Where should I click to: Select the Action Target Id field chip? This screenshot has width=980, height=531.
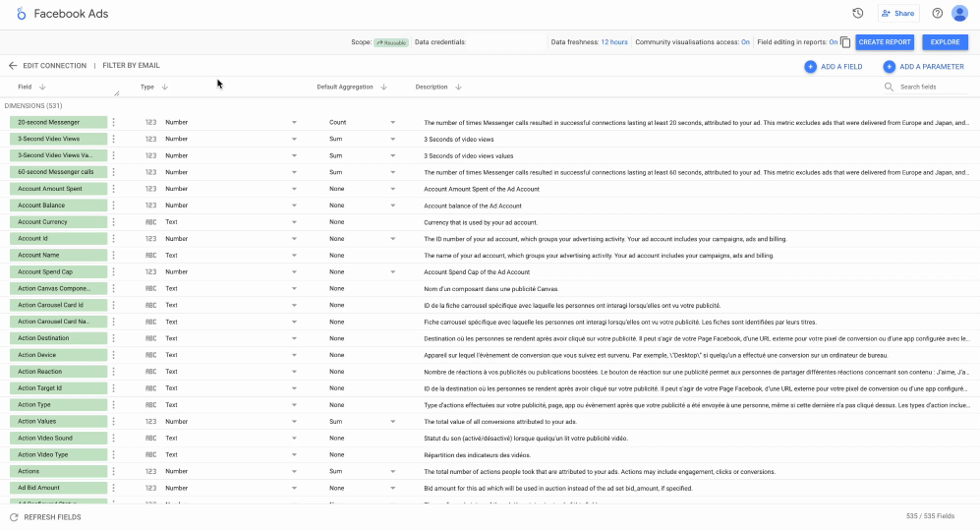[58, 387]
